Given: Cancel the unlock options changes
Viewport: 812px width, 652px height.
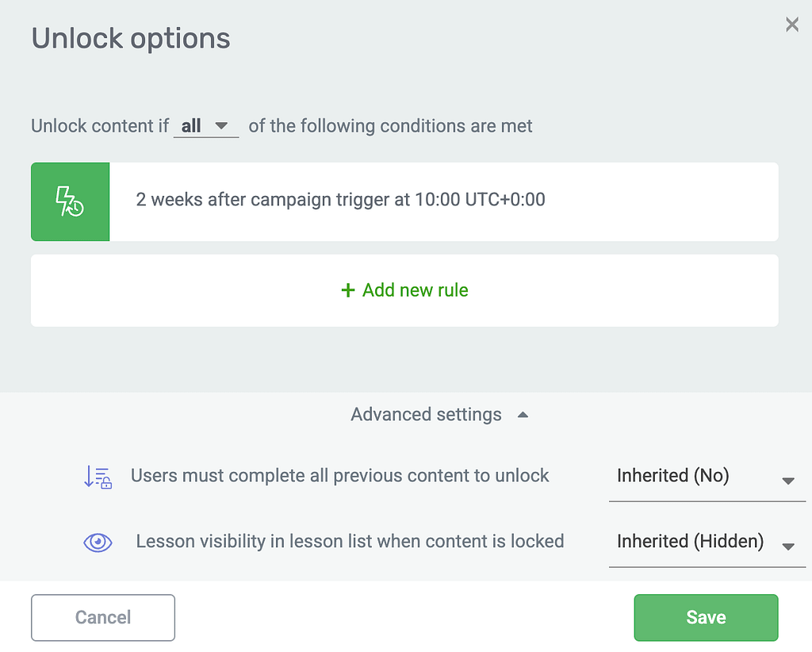Looking at the screenshot, I should click(103, 617).
